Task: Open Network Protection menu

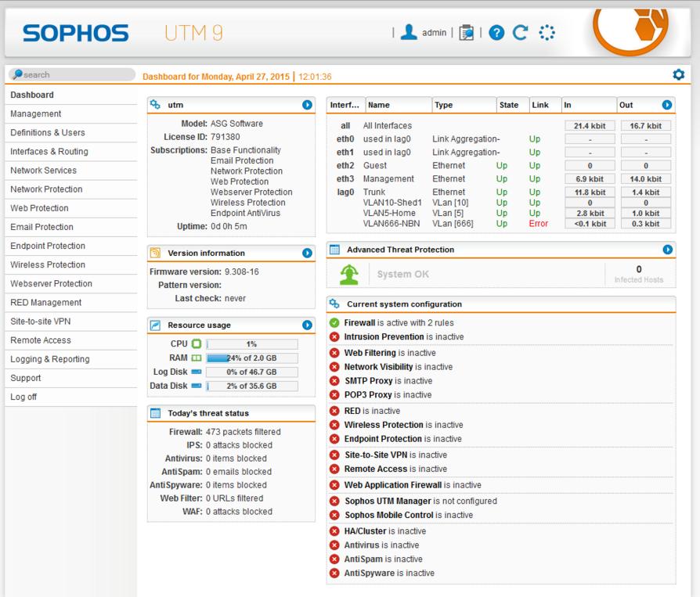Action: click(70, 189)
